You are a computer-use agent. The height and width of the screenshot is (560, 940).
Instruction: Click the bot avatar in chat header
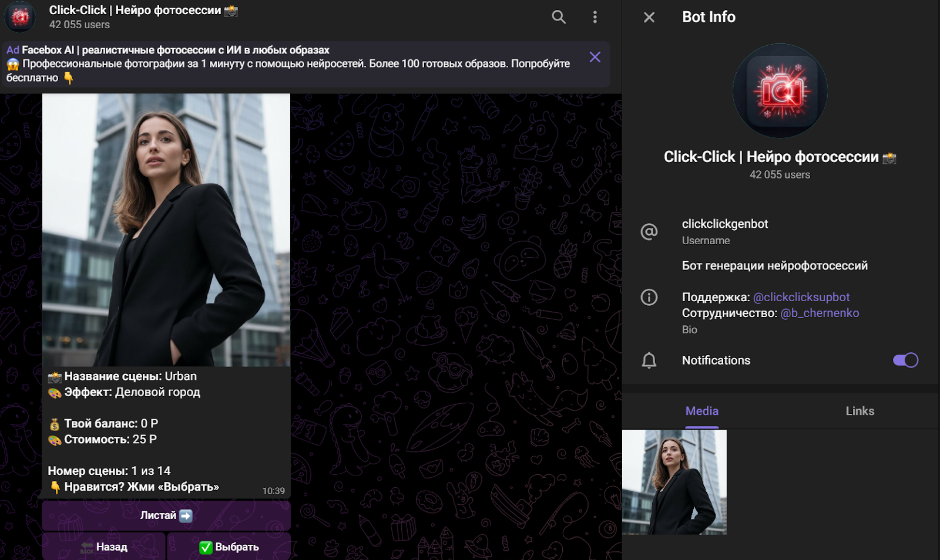coord(21,16)
